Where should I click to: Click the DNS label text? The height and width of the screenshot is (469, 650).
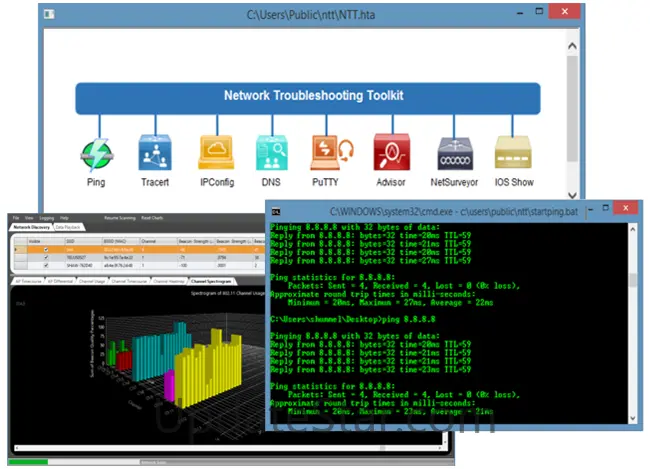[271, 182]
